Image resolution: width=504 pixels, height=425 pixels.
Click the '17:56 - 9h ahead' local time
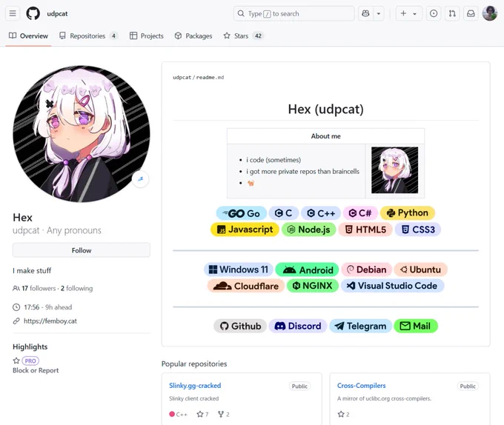pos(48,307)
